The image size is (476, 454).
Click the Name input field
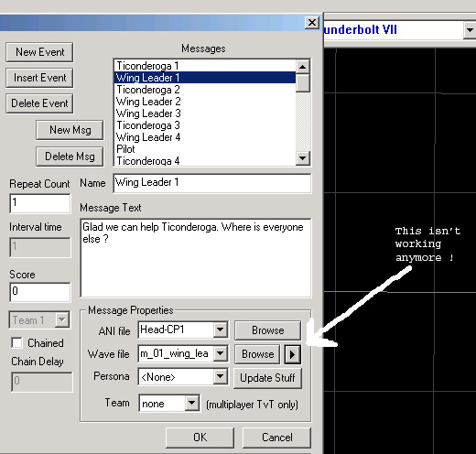(212, 183)
